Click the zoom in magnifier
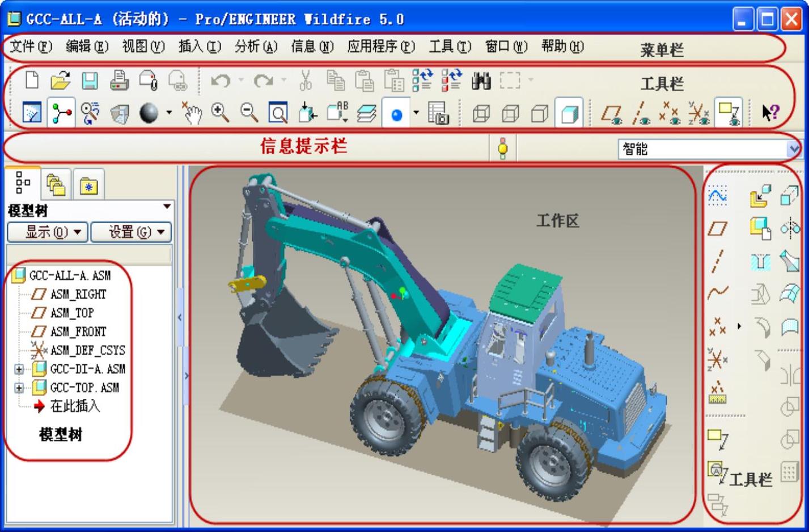The height and width of the screenshot is (532, 809). coord(220,113)
